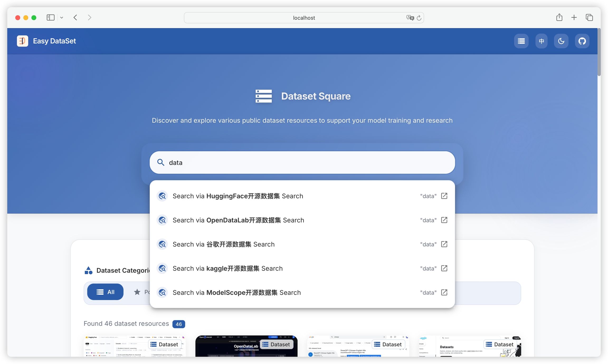This screenshot has width=608, height=364.
Task: Toggle dark mode with moon icon
Action: [561, 41]
